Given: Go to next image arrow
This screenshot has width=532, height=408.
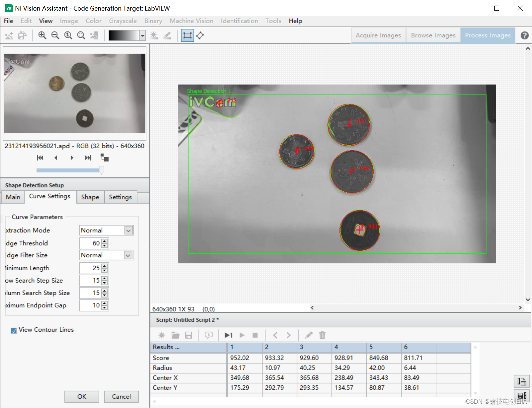Looking at the screenshot, I should (72, 158).
